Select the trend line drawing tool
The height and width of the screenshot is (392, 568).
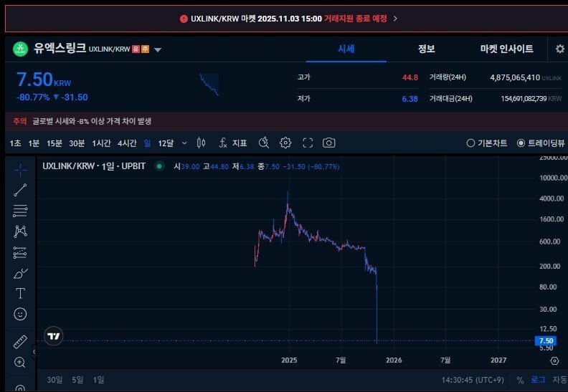20,190
